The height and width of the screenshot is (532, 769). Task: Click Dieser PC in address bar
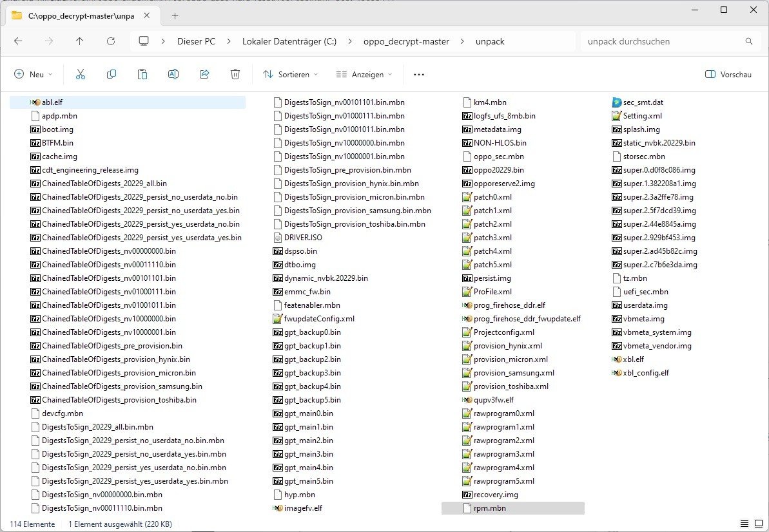click(x=196, y=41)
